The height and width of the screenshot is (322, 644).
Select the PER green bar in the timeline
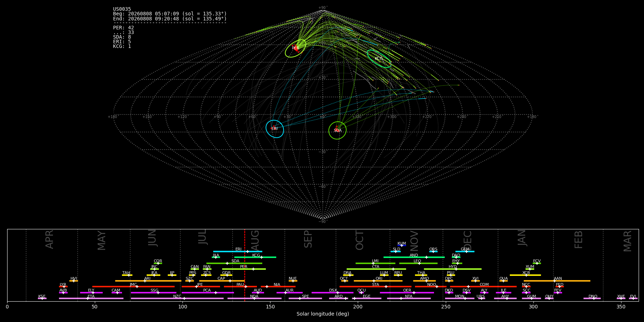point(244,269)
